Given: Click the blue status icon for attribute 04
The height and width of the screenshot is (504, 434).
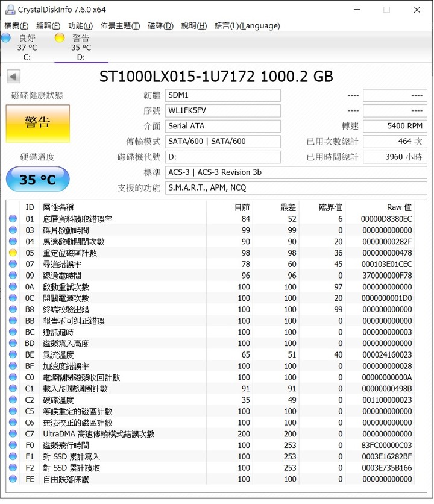Looking at the screenshot, I should tap(13, 241).
